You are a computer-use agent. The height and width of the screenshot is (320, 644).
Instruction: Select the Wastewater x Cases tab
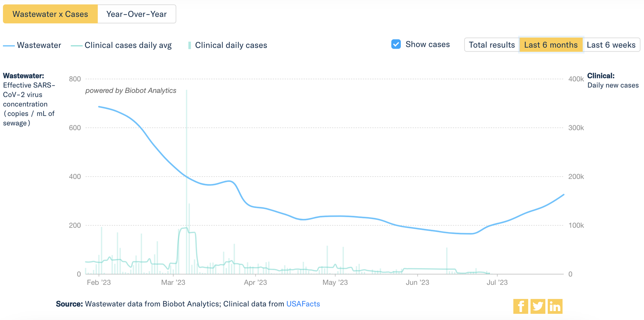[x=50, y=14]
